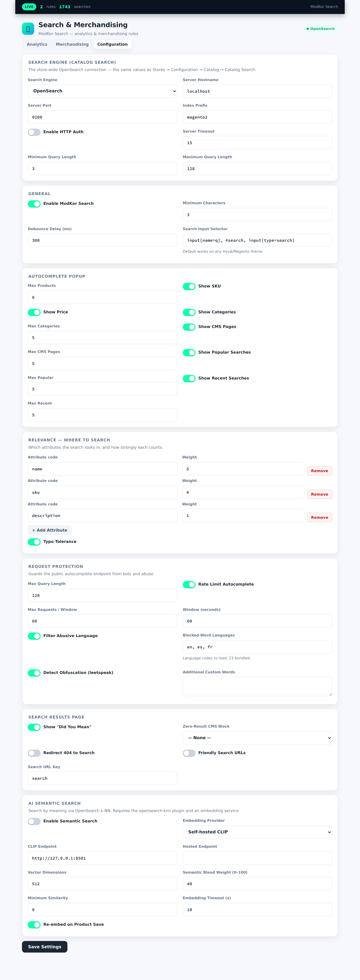
Task: Toggle Show Categories switch
Action: tap(189, 312)
